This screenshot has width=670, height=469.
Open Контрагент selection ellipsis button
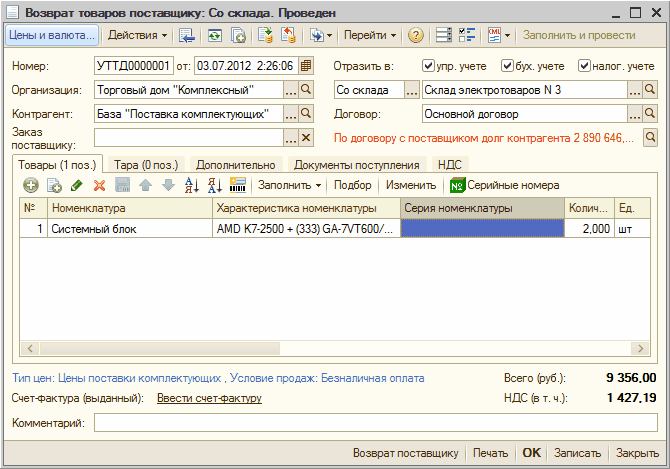(x=291, y=114)
